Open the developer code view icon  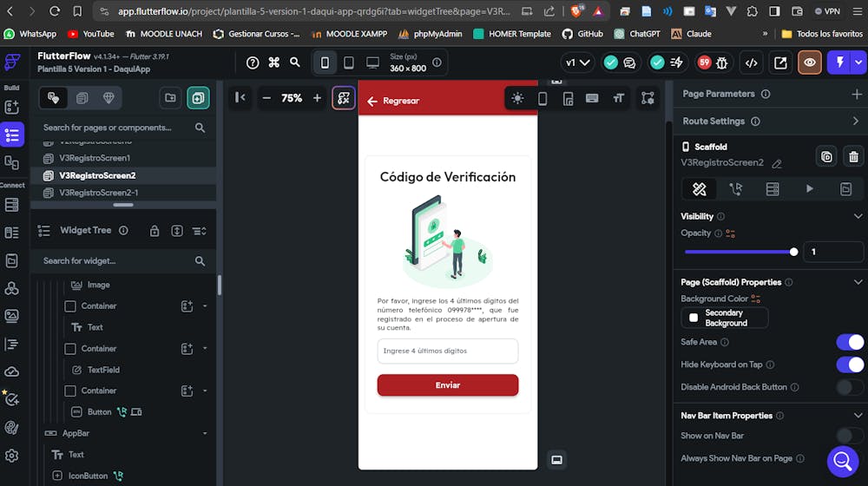tap(753, 62)
